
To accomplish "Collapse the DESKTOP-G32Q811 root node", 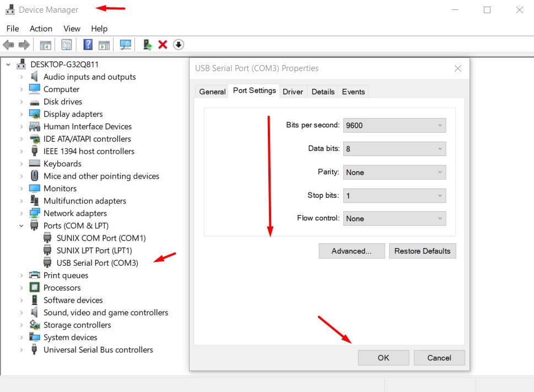I will pyautogui.click(x=8, y=64).
